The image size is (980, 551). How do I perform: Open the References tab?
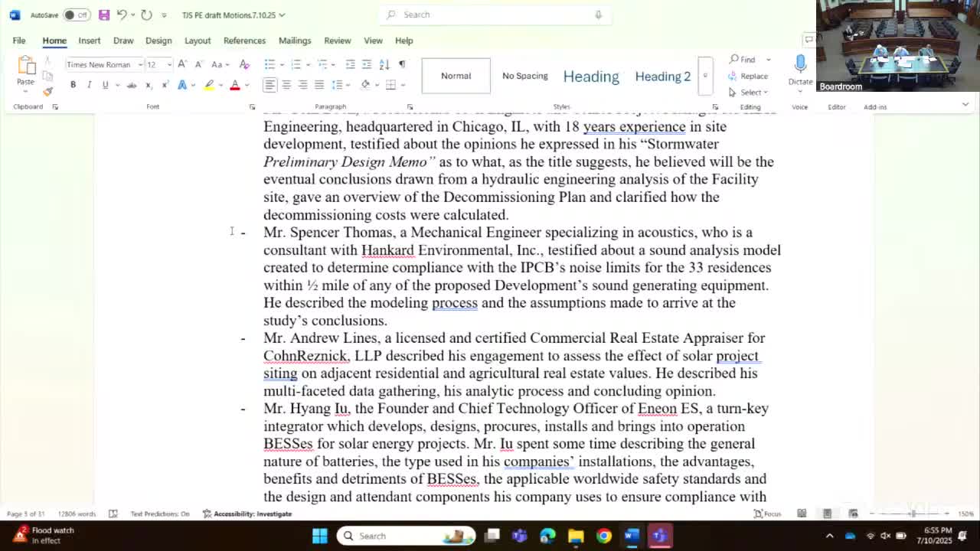point(244,41)
